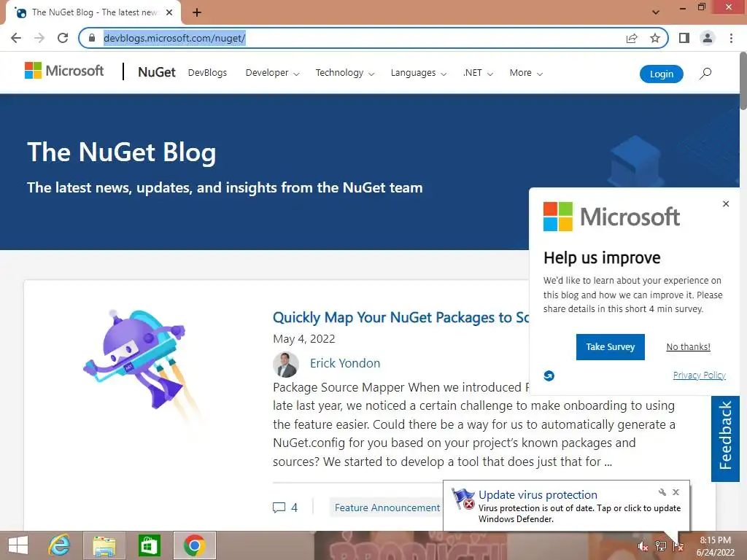Open the Chrome side panel icon

click(684, 38)
